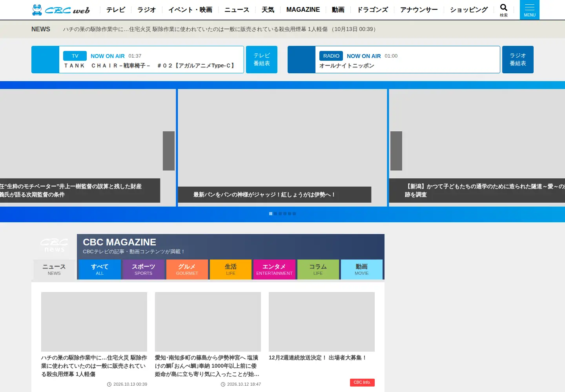Select the 生活 LIFE tab

[231, 269]
